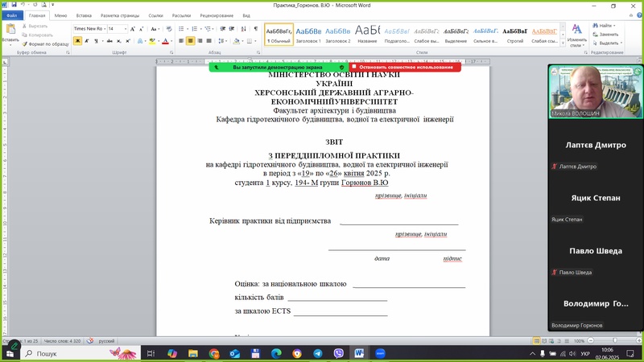The height and width of the screenshot is (362, 644).
Task: Toggle show paragraph marks button
Action: pyautogui.click(x=256, y=29)
